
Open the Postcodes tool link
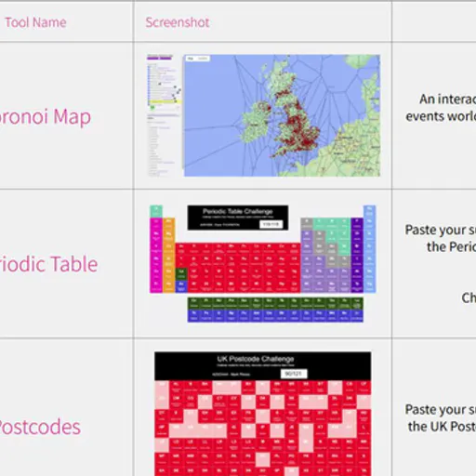click(40, 427)
